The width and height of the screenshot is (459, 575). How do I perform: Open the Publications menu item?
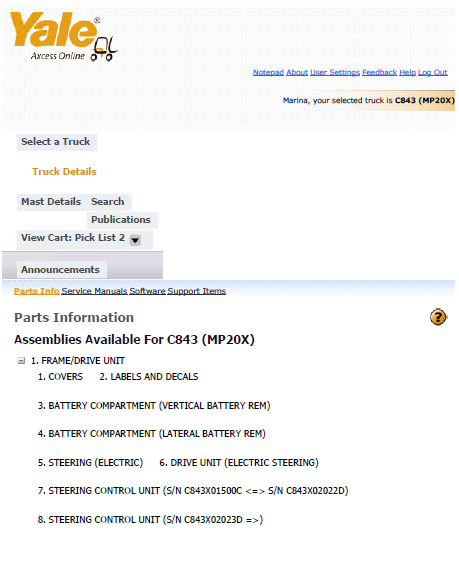click(x=121, y=220)
